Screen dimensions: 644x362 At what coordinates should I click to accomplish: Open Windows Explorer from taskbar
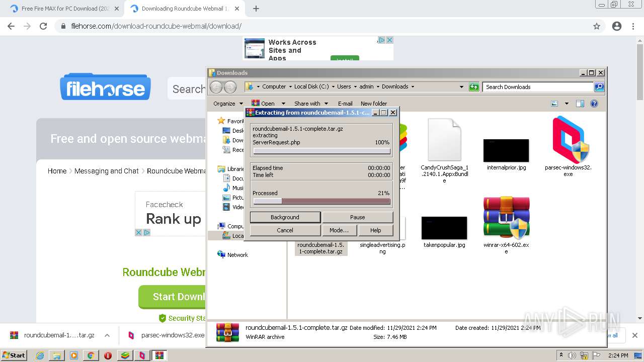pyautogui.click(x=57, y=355)
